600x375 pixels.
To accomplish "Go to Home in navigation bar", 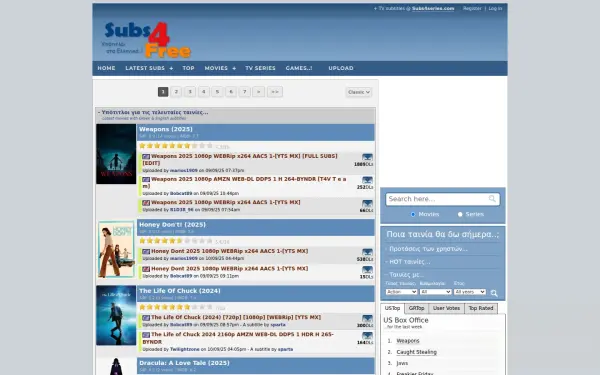I will 106,68.
